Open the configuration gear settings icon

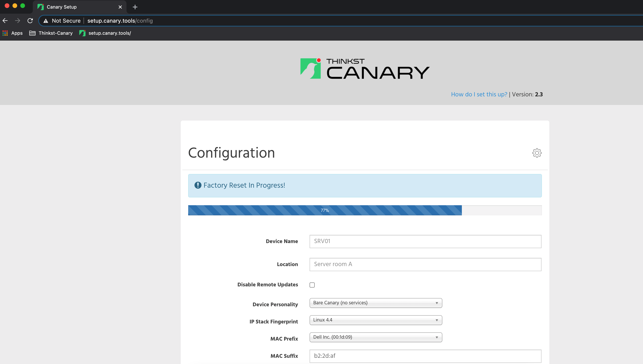(537, 153)
